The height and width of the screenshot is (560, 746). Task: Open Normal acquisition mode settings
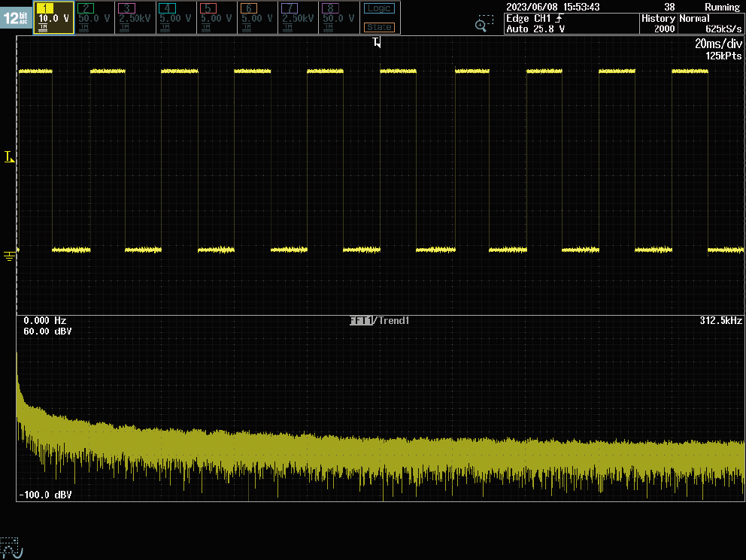pyautogui.click(x=695, y=18)
